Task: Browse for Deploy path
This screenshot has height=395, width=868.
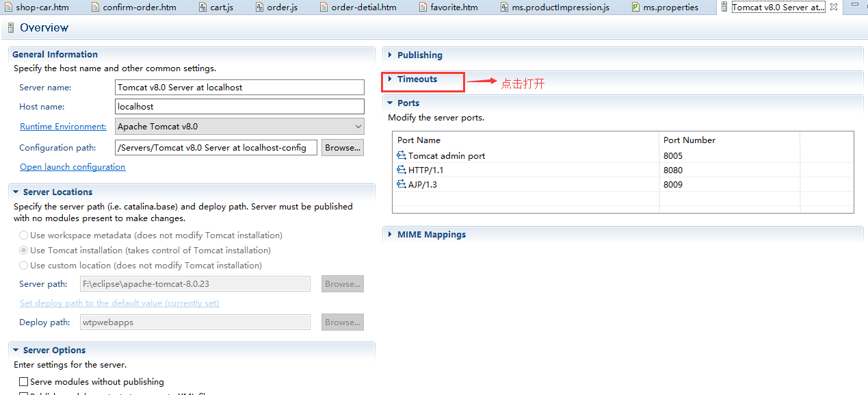Action: pyautogui.click(x=343, y=322)
